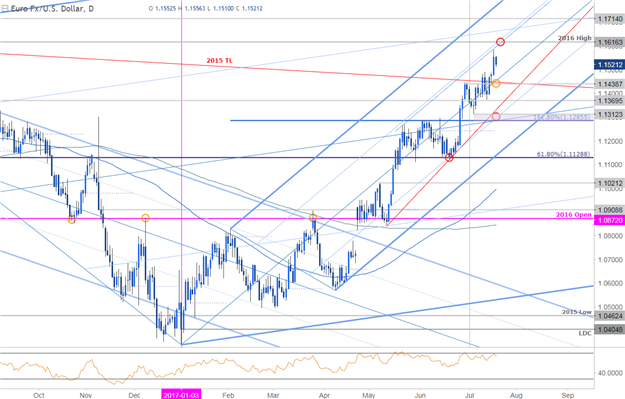
Task: Click the 2017-01-03 date marker
Action: click(181, 395)
